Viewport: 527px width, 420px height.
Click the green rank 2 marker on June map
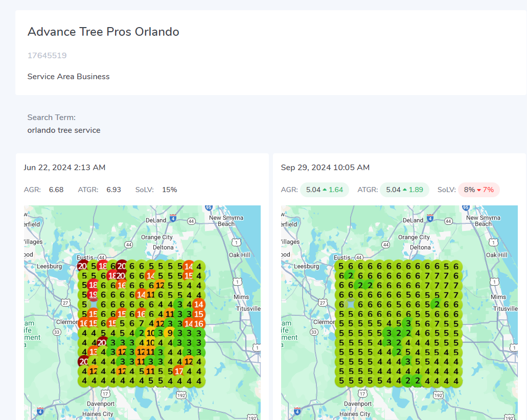pyautogui.click(x=142, y=333)
